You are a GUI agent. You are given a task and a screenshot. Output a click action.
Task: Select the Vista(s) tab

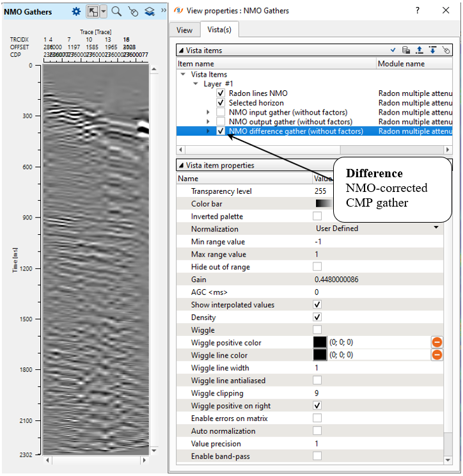[x=219, y=29]
